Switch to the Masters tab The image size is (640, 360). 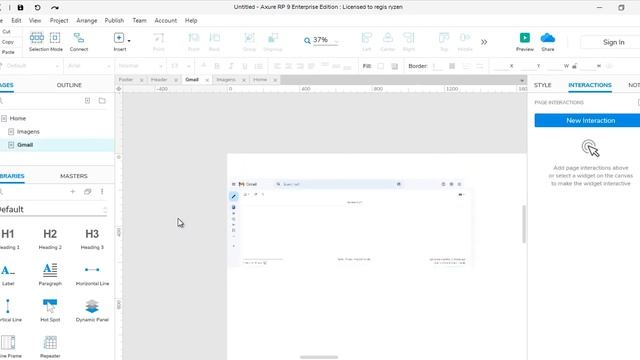point(74,176)
